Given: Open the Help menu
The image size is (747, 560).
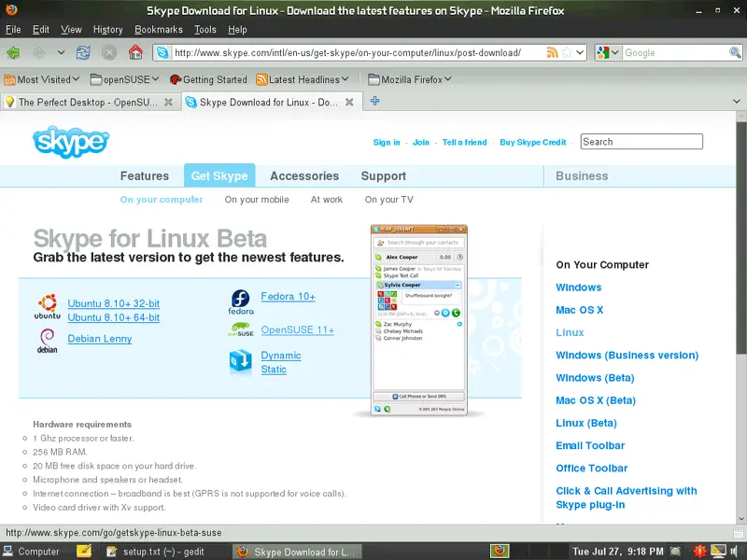Looking at the screenshot, I should coord(237,30).
